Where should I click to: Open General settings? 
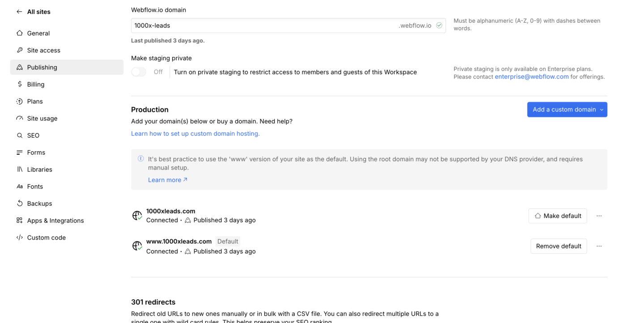(x=67, y=33)
